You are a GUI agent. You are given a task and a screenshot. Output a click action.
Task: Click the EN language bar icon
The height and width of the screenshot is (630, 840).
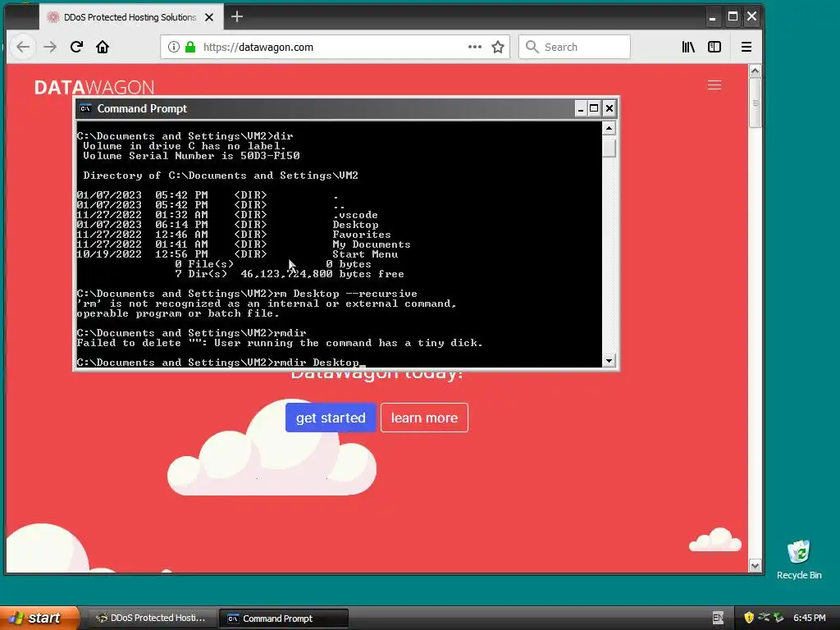718,619
